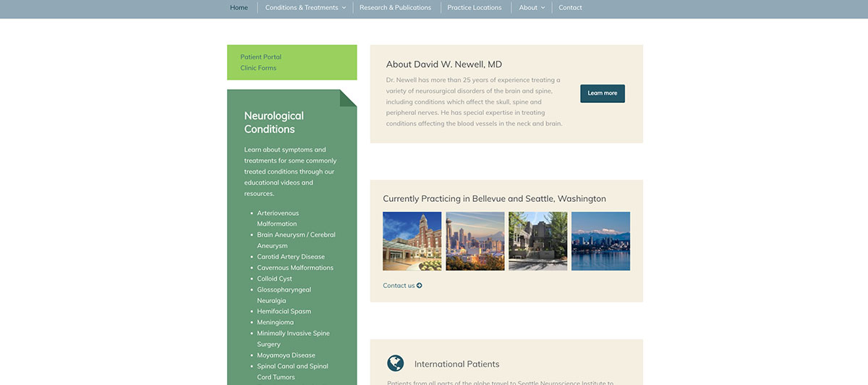Open the Patient Portal link

[x=261, y=57]
